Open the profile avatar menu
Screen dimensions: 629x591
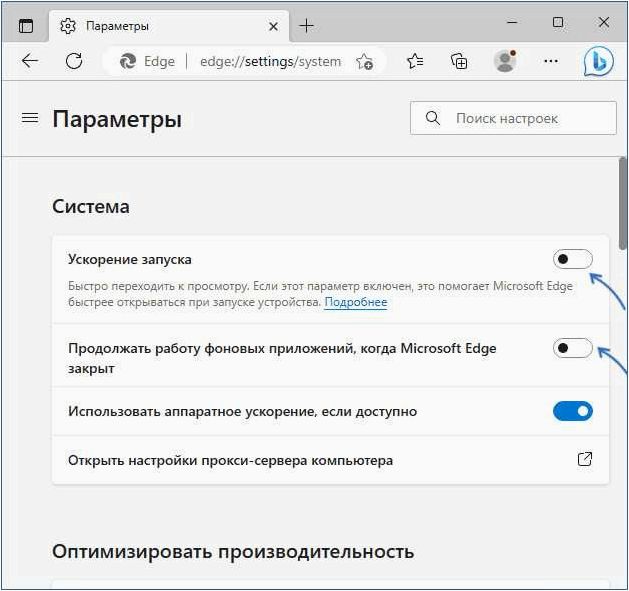click(x=505, y=61)
